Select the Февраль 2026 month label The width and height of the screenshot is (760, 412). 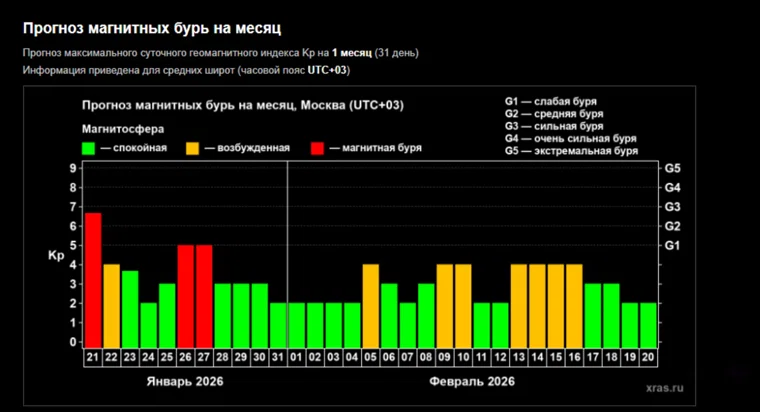click(471, 382)
